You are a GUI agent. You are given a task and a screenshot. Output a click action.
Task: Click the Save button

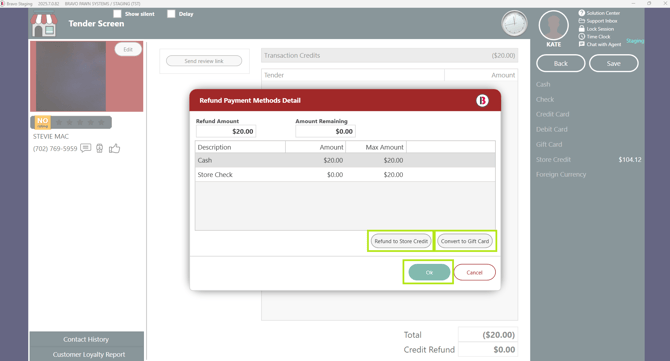coord(614,64)
